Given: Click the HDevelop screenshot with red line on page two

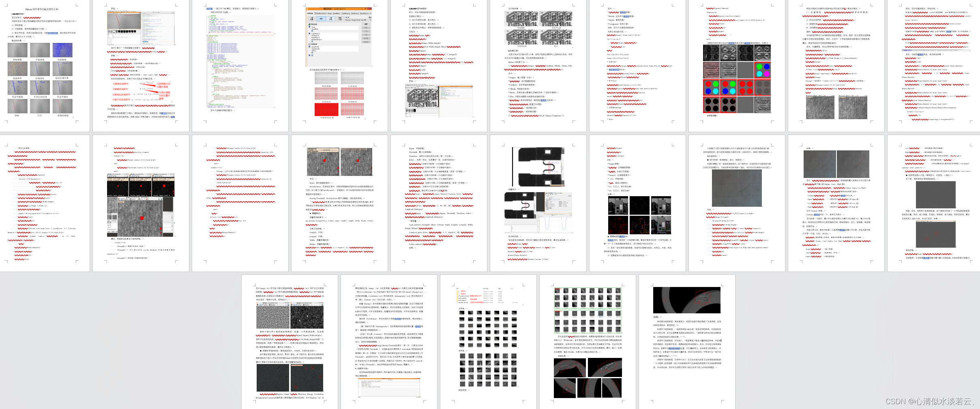Looking at the screenshot, I should 142,28.
